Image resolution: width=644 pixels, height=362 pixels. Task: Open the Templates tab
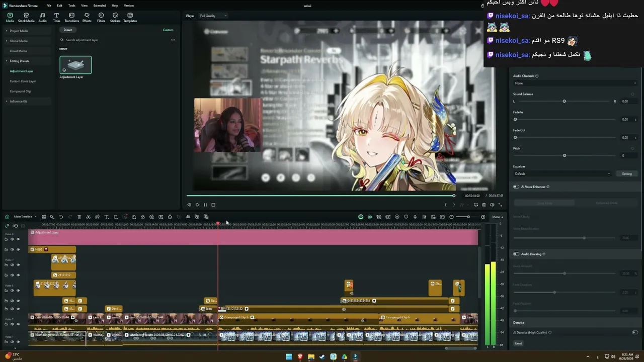(x=130, y=18)
